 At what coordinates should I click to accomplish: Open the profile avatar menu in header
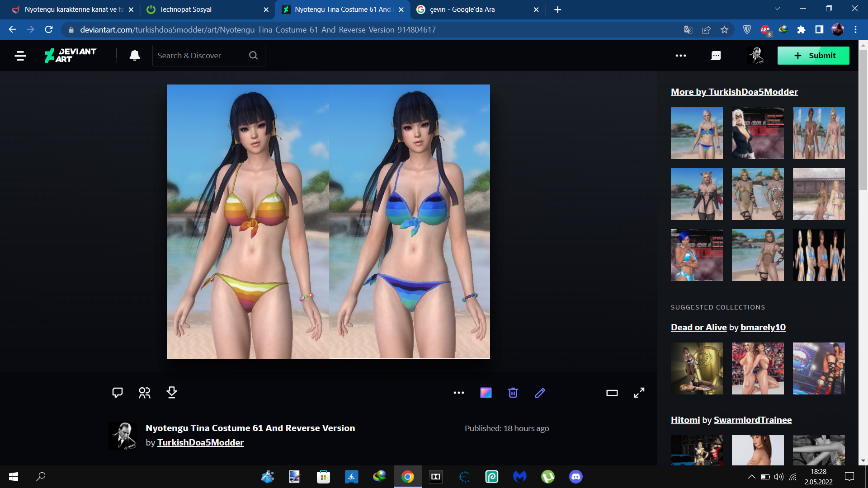click(756, 56)
